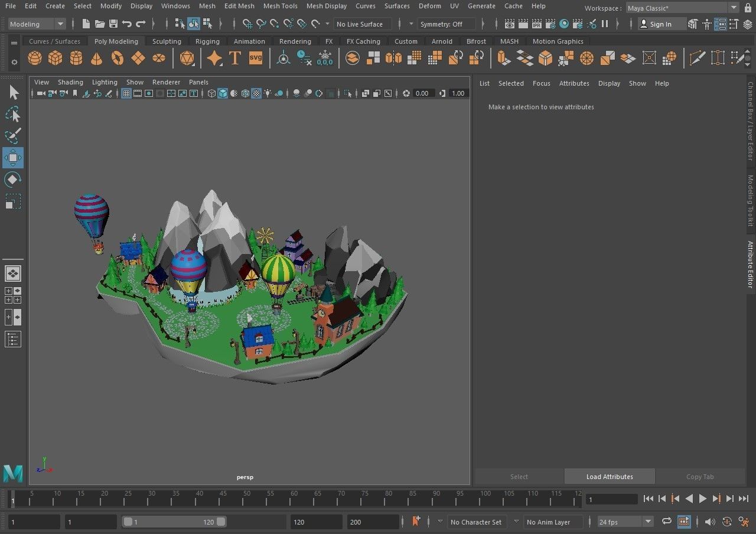Screen dimensions: 756x534
Task: Click the Delete History clock icon
Action: pyautogui.click(x=304, y=58)
